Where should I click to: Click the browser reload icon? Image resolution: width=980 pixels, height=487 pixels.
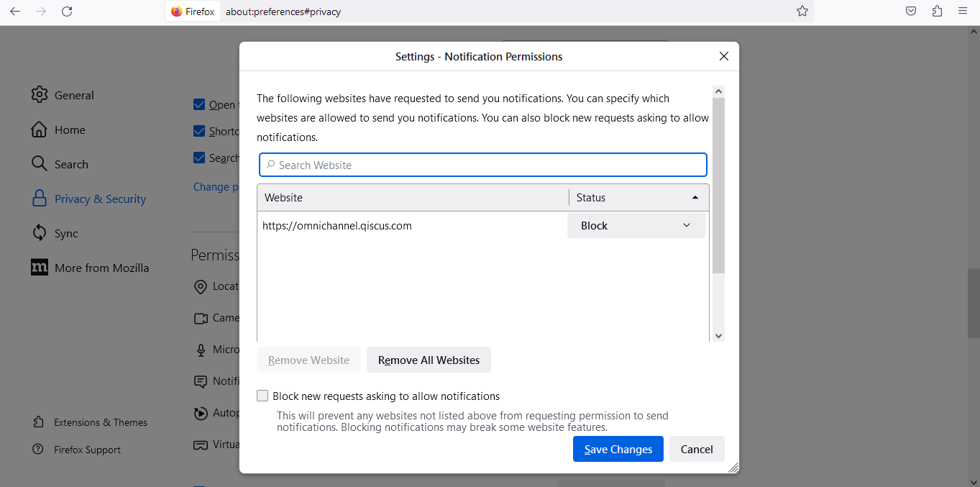[67, 12]
